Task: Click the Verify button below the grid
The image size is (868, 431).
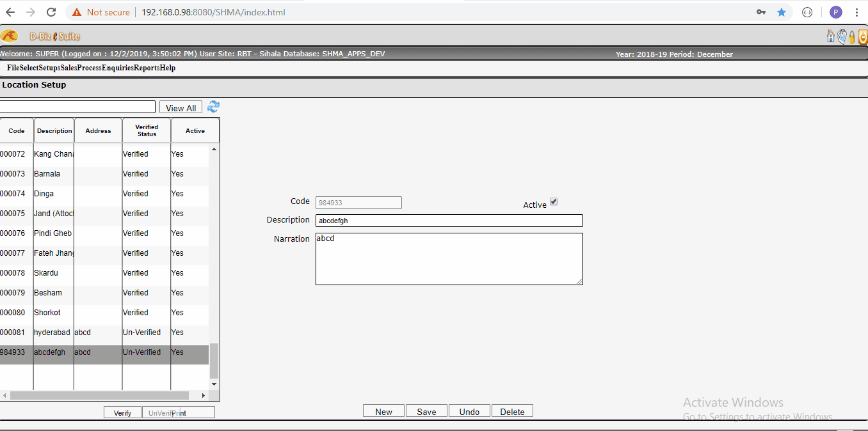Action: 122,412
